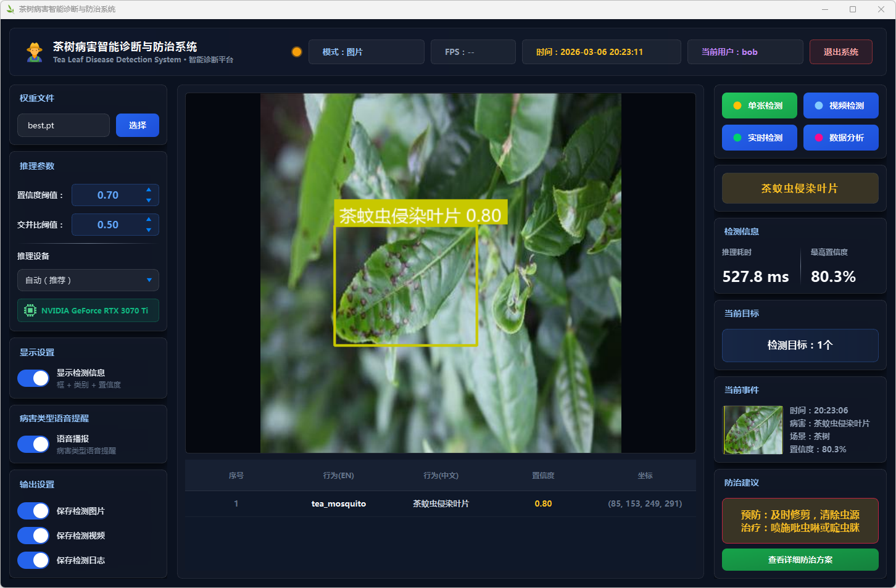Toggle the show detection info switch
The width and height of the screenshot is (896, 588).
33,378
